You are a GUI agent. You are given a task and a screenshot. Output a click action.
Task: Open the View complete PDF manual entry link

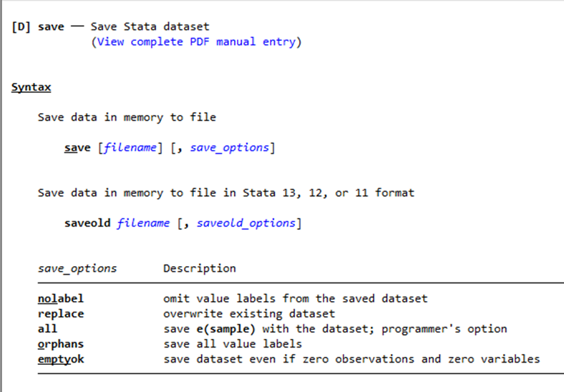(x=196, y=42)
